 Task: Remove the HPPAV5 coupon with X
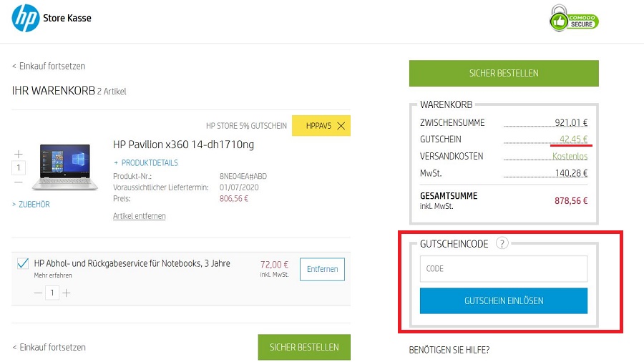[x=341, y=126]
